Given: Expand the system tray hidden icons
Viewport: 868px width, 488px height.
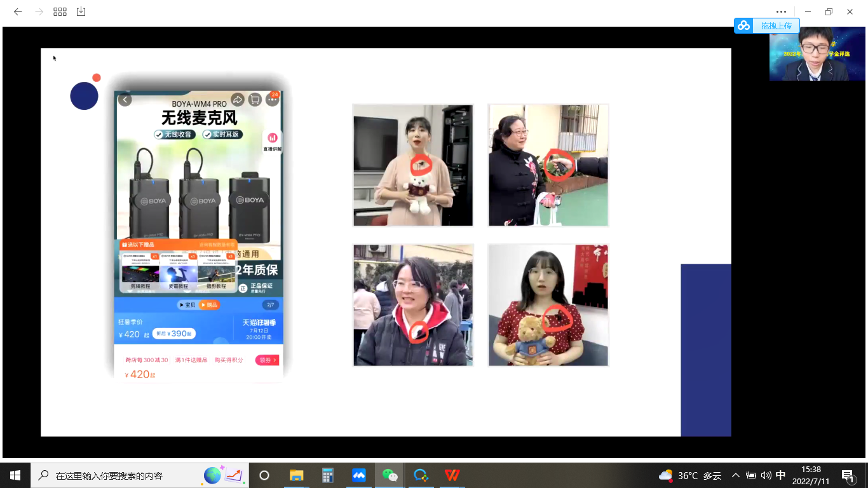Looking at the screenshot, I should pyautogui.click(x=736, y=475).
